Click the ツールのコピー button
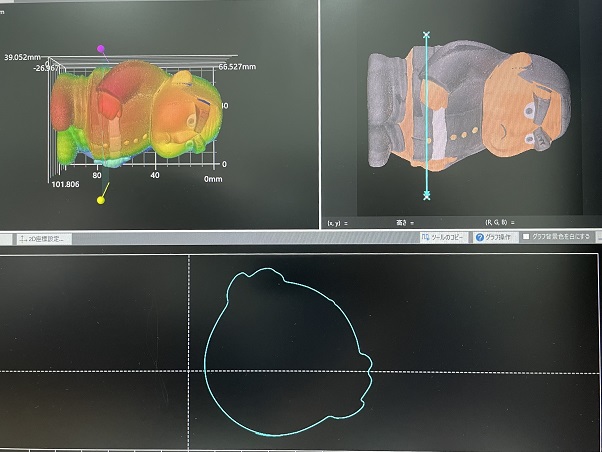This screenshot has width=602, height=452. tap(444, 237)
